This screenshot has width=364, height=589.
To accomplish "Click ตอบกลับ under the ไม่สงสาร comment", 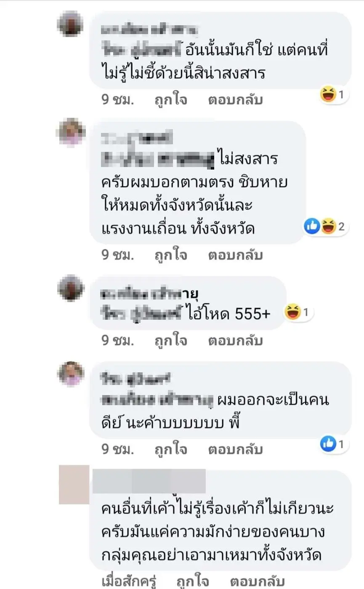I will (235, 255).
